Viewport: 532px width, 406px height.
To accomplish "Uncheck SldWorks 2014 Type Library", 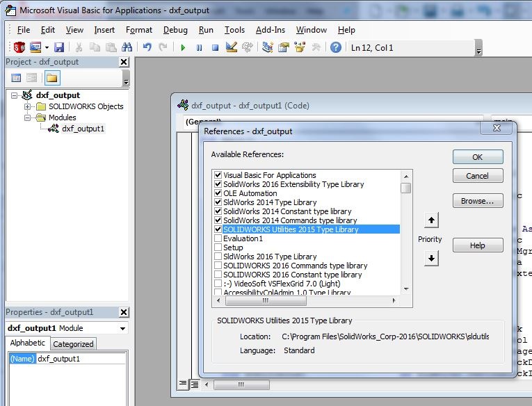I will pos(218,202).
